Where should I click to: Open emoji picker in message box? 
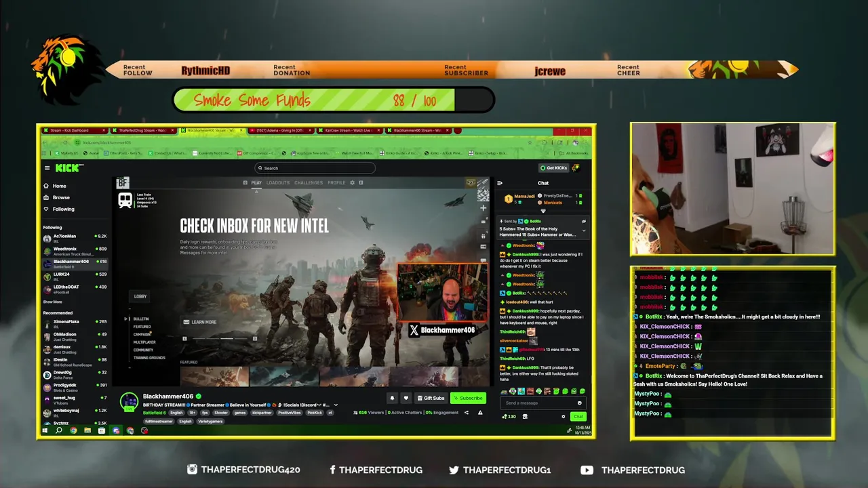579,403
